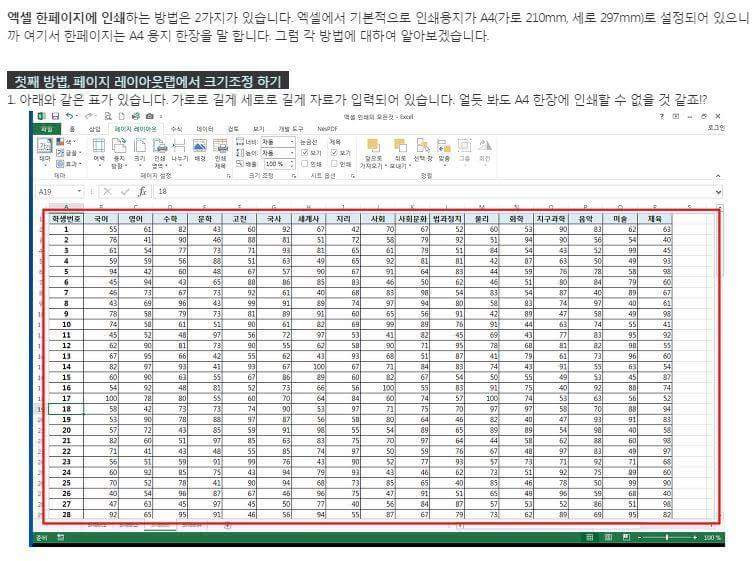Switch to Normal view in status bar
This screenshot has height=561, width=756.
point(589,537)
